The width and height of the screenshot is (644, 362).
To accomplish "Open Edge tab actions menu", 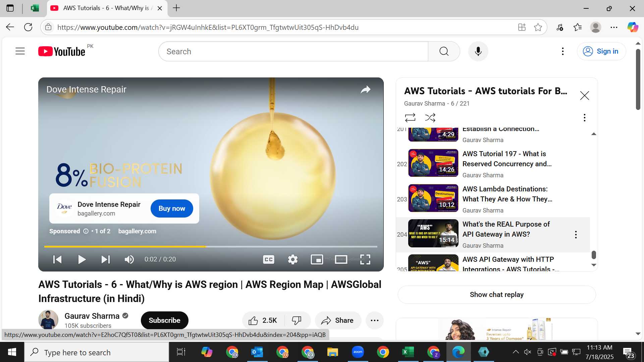I will 10,8.
